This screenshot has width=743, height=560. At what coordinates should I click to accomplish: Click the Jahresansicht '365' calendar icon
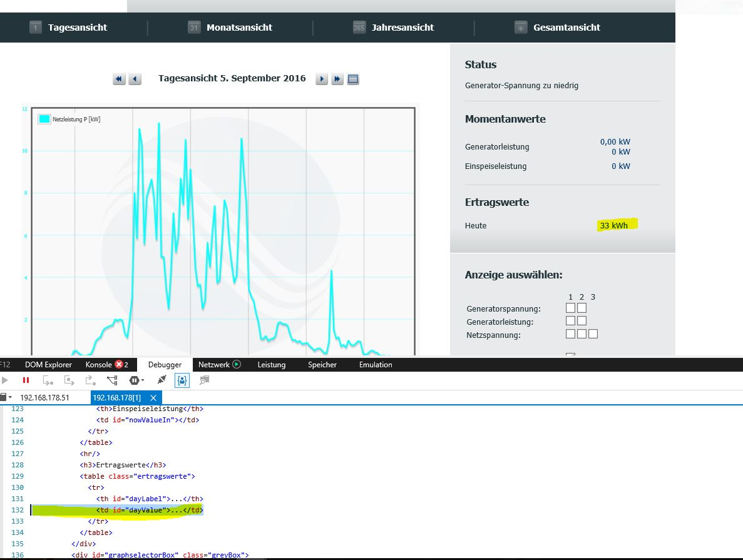point(359,28)
